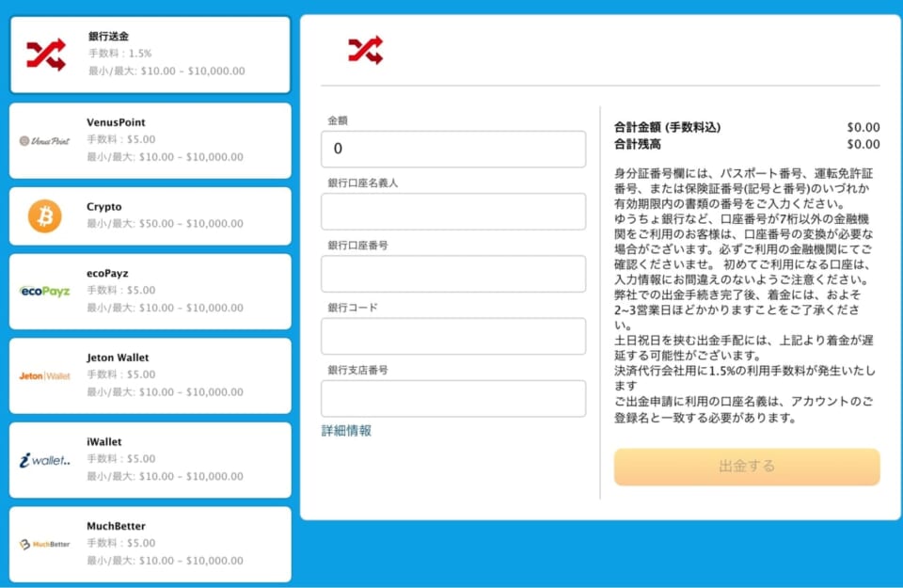
Task: Click the 出金する withdraw button
Action: 746,467
